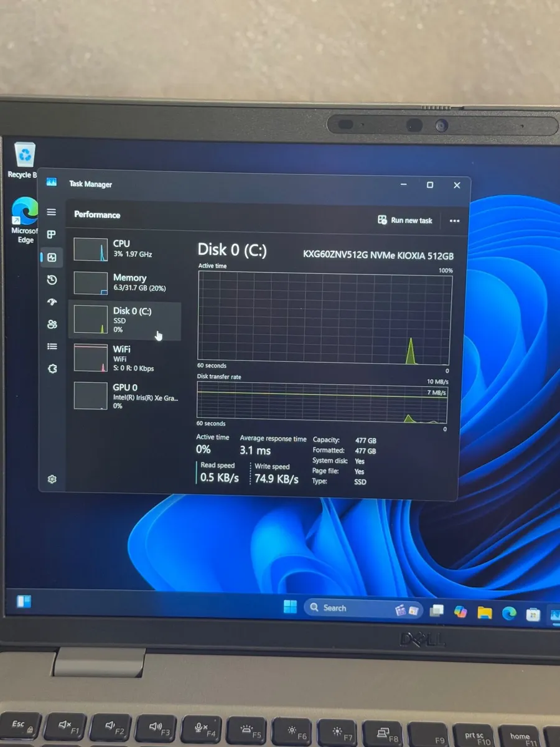Select the Disk 0 (C:) performance entry
Image resolution: width=560 pixels, height=747 pixels.
tap(126, 320)
